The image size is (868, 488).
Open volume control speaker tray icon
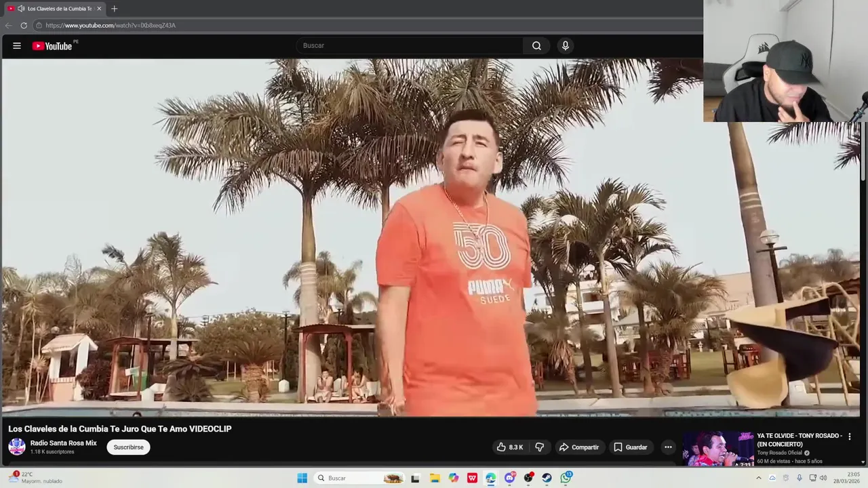click(x=823, y=478)
